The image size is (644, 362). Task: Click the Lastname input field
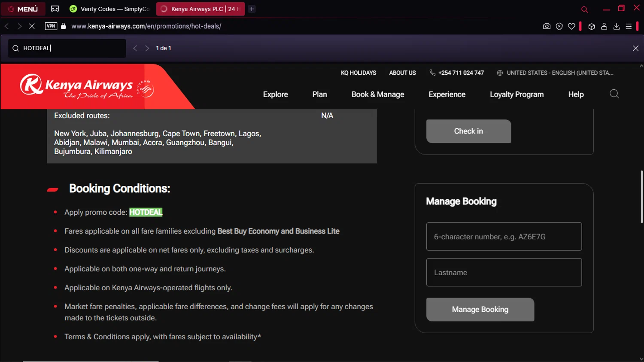coord(504,272)
